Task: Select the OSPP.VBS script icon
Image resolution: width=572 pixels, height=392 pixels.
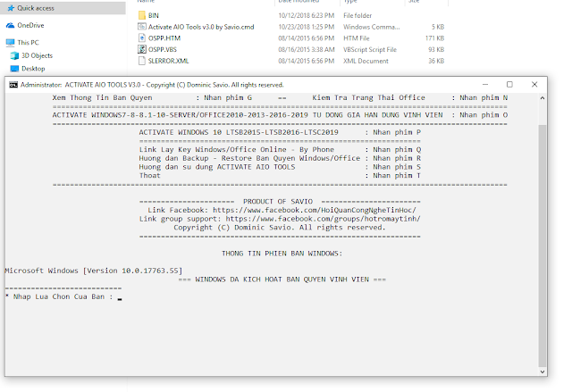Action: coord(142,49)
